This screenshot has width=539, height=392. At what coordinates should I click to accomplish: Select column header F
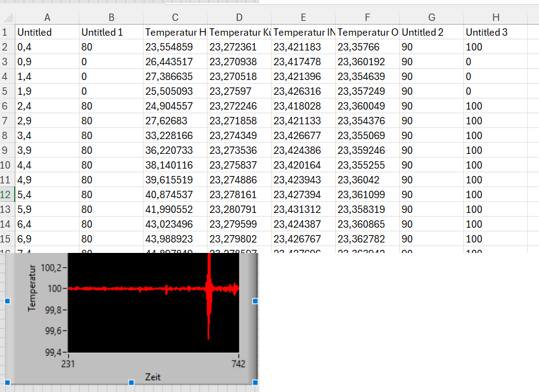click(x=367, y=18)
